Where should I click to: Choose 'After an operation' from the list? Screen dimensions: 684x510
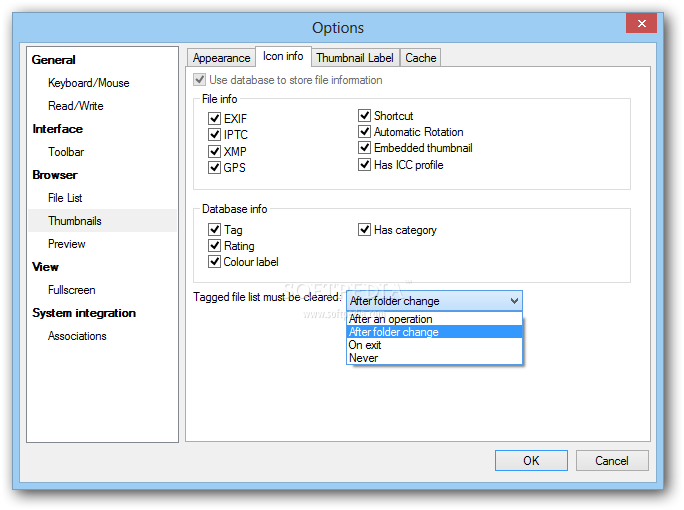click(391, 319)
